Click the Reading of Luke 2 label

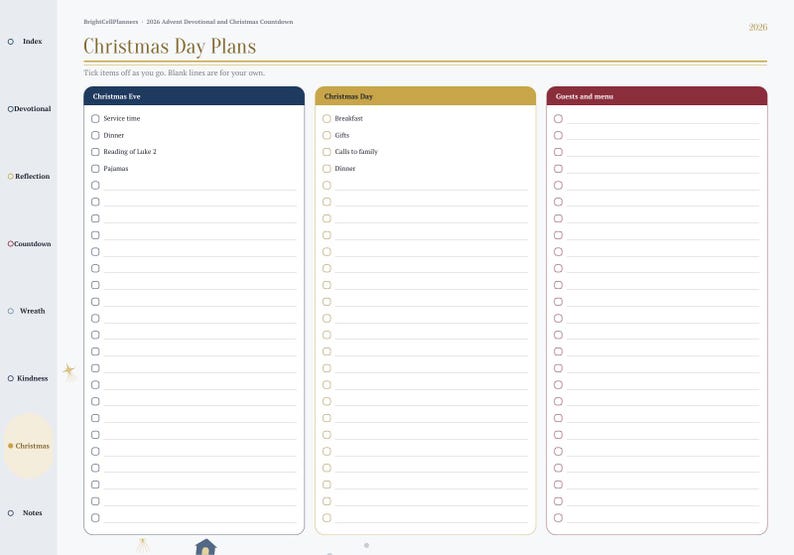(x=130, y=152)
